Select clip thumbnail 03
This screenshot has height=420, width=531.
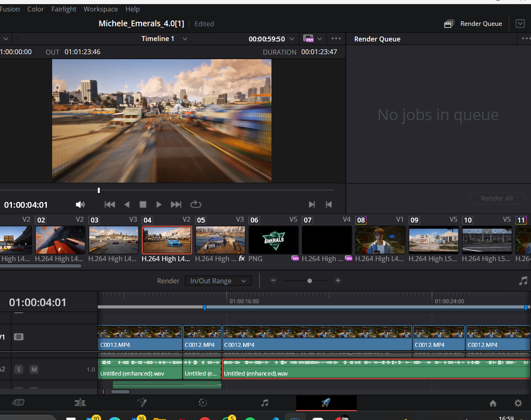(113, 240)
